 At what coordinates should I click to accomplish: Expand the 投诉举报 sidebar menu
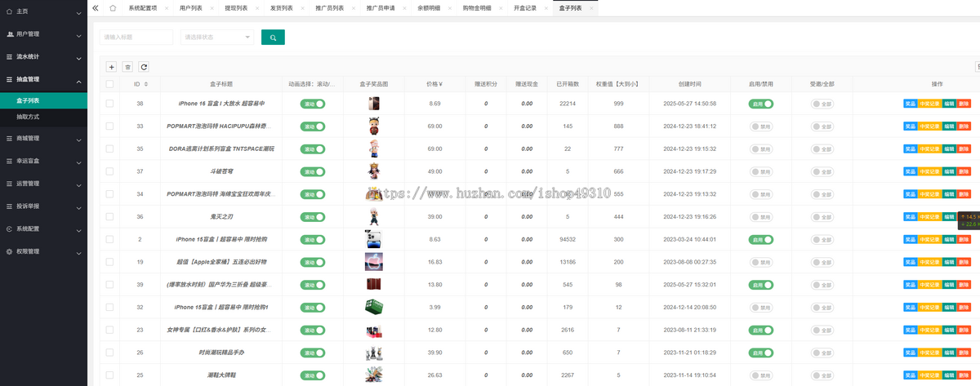44,206
